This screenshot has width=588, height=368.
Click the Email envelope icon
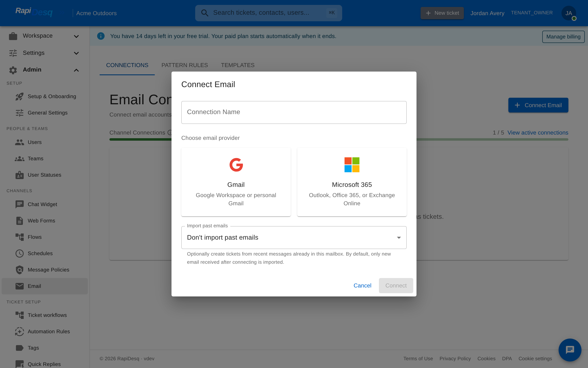click(19, 286)
